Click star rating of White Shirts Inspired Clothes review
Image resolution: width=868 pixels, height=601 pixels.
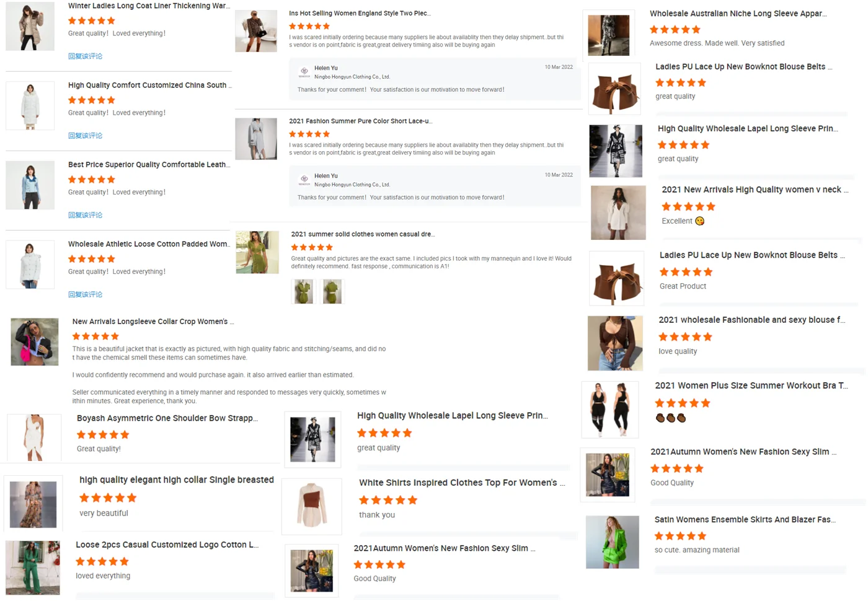point(388,500)
